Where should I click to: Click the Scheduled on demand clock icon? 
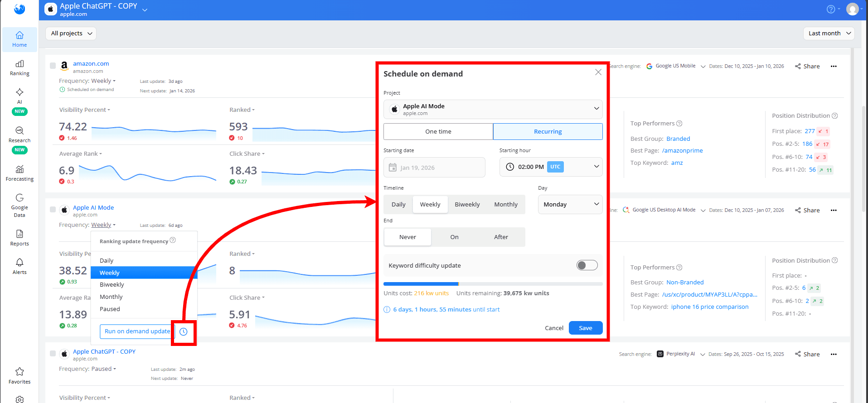(63, 90)
